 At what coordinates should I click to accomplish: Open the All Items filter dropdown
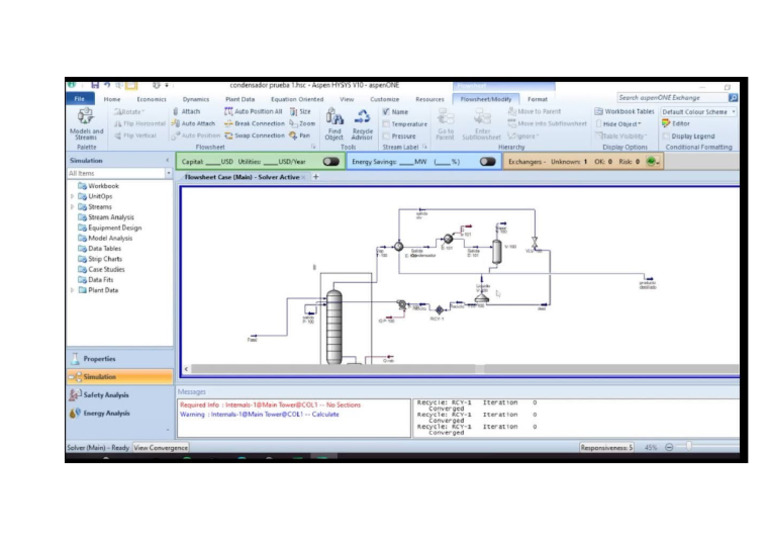(x=168, y=173)
